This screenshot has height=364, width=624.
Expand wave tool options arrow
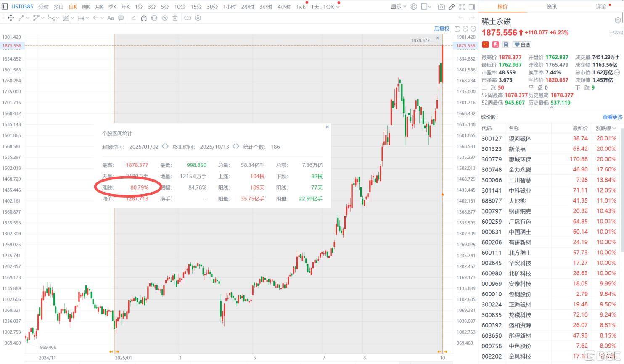coord(57,18)
